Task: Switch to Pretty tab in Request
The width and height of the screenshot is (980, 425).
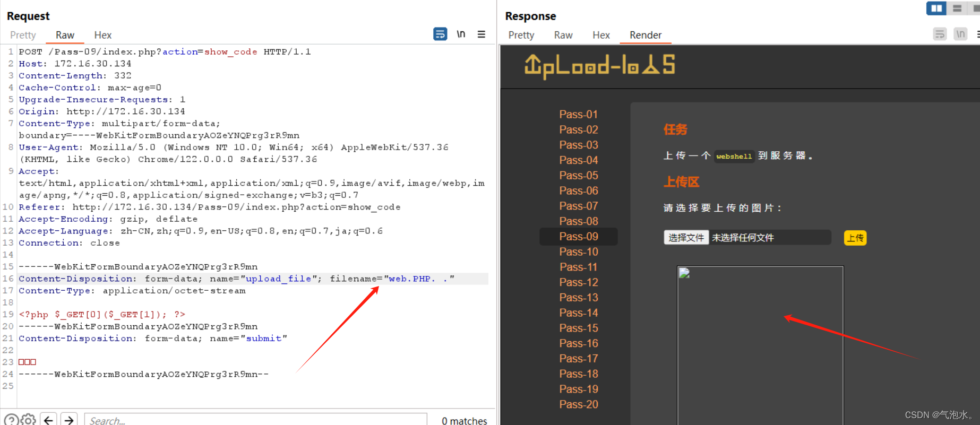Action: [23, 35]
